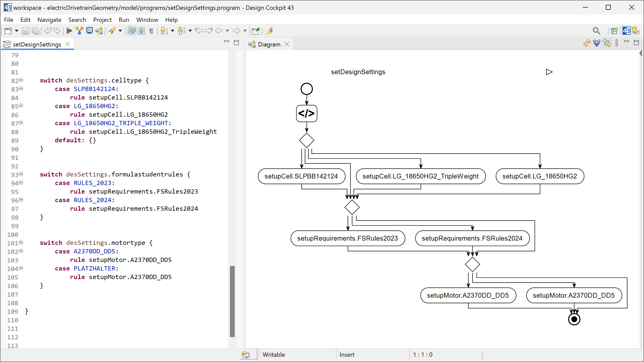This screenshot has width=644, height=362.
Task: Click the New wizard toolbar icon
Action: pos(8,31)
